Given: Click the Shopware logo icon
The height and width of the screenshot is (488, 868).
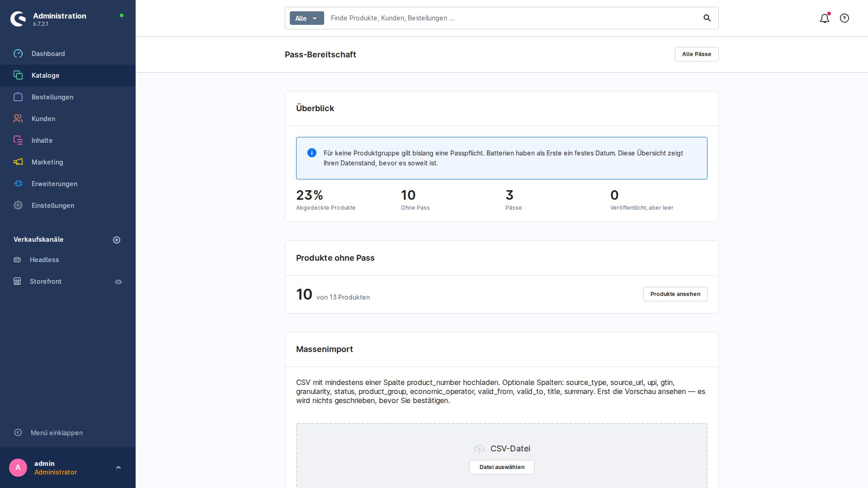Looking at the screenshot, I should tap(18, 19).
